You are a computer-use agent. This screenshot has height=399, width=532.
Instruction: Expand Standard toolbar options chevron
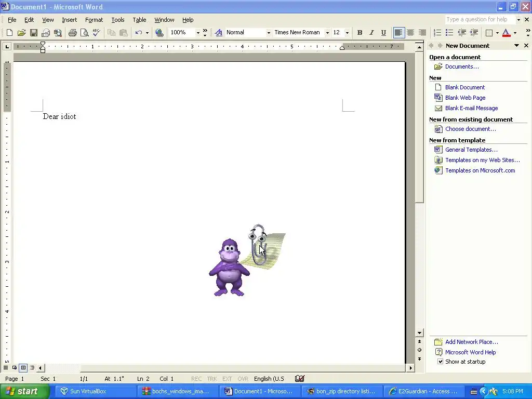tap(205, 33)
